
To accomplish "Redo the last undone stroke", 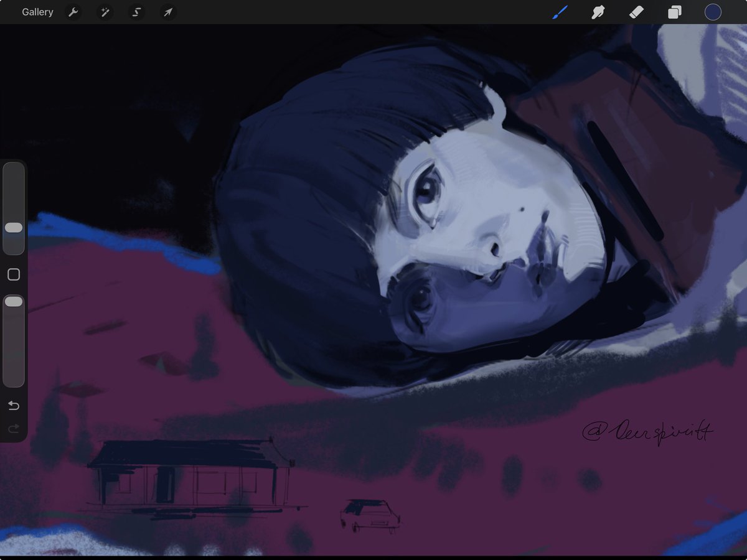I will tap(13, 428).
